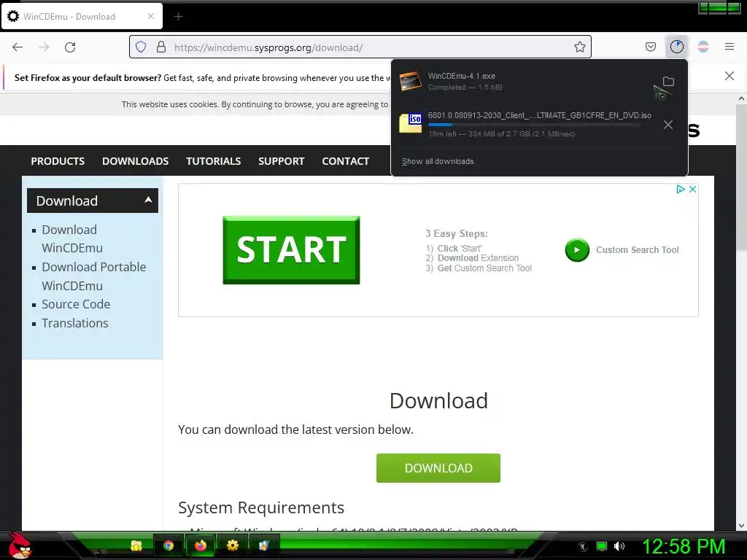Open the volume speaker tray icon
Screen dimensions: 747x560
click(x=619, y=547)
